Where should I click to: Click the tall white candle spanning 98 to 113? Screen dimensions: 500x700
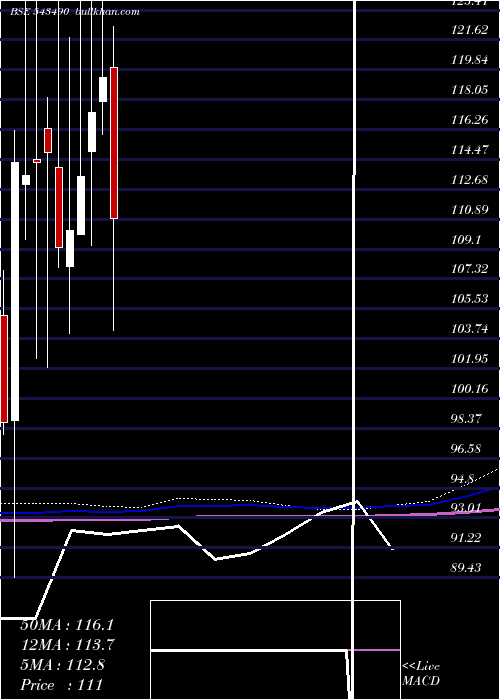coord(15,291)
